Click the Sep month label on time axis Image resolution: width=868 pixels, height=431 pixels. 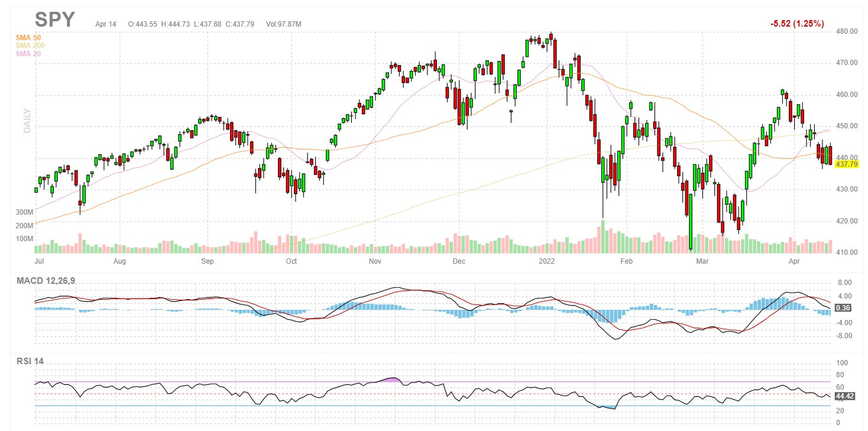click(x=207, y=261)
